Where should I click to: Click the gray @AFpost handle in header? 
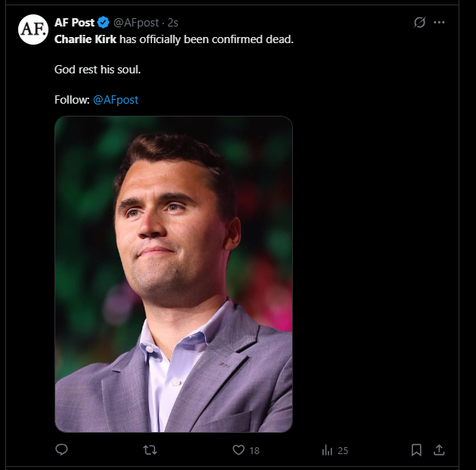pyautogui.click(x=136, y=23)
